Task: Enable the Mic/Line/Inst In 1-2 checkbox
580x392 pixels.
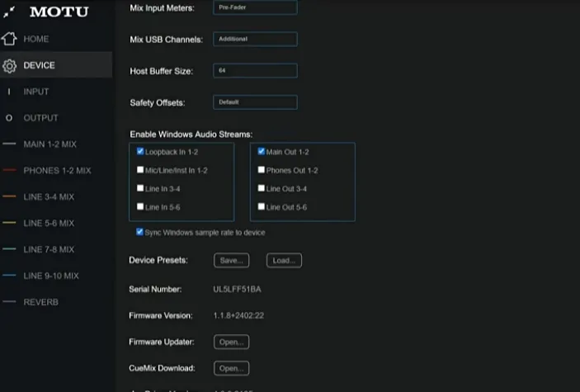Action: [140, 170]
